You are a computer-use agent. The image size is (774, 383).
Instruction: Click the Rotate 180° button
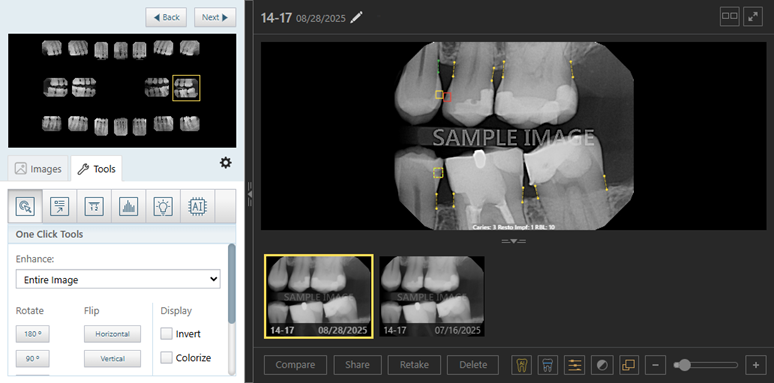33,334
